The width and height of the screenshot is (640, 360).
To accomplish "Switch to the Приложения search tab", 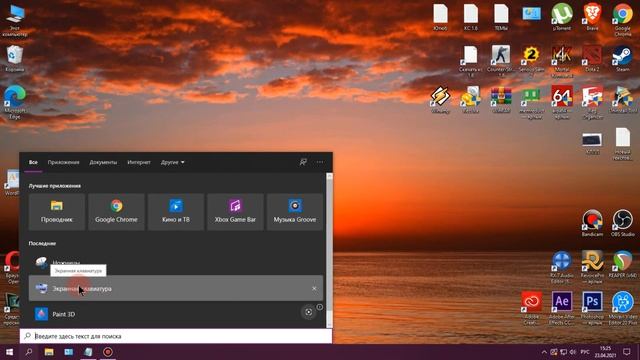I will (x=63, y=162).
